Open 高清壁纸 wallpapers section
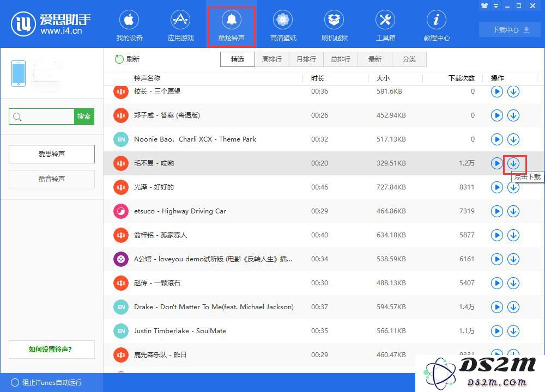 coord(283,26)
